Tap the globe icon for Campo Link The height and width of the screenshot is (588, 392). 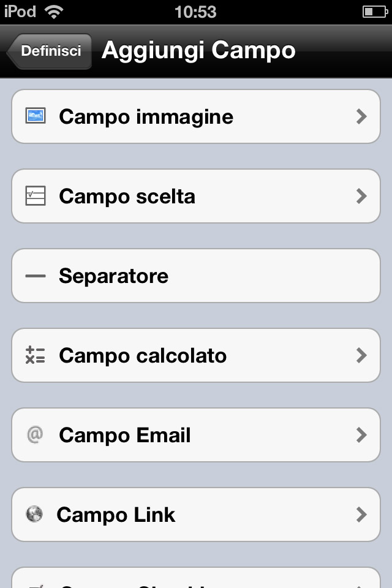34,514
